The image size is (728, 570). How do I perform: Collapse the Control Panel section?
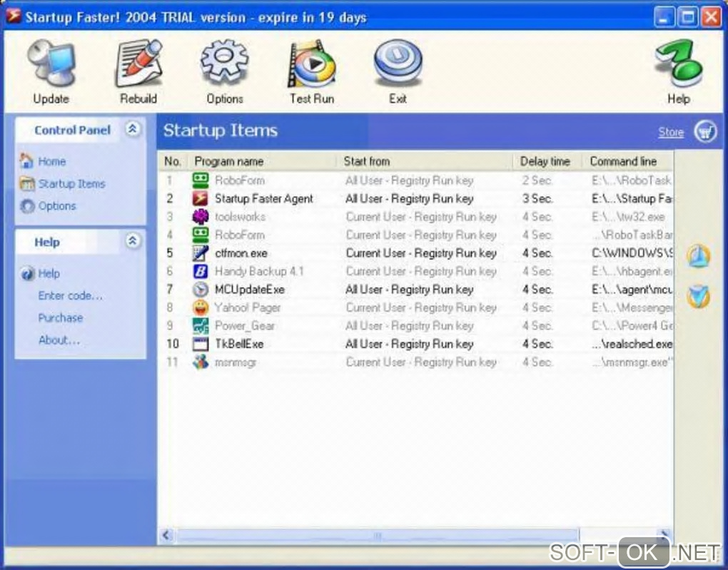pyautogui.click(x=133, y=130)
